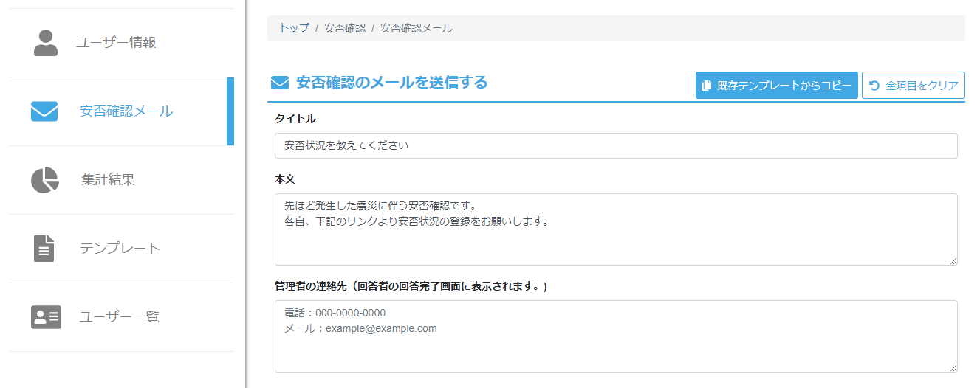Open ユーザー情報 in the sidebar
The width and height of the screenshot is (980, 388).
click(121, 43)
